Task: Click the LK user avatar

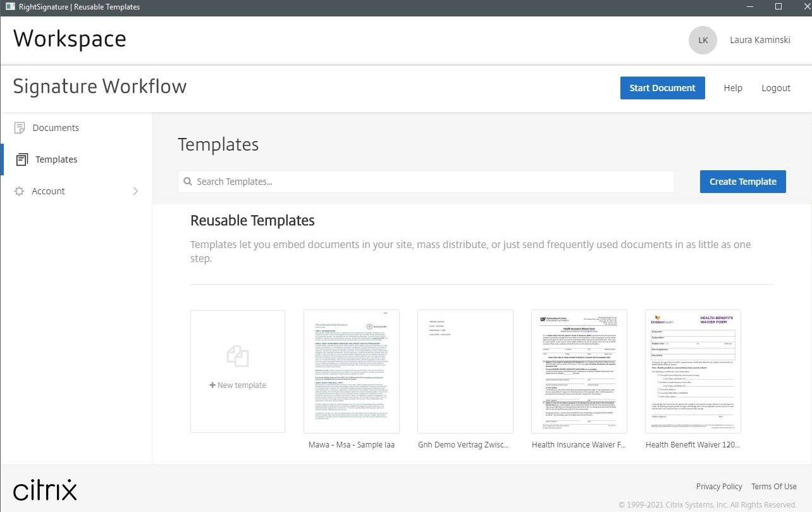Action: point(703,40)
